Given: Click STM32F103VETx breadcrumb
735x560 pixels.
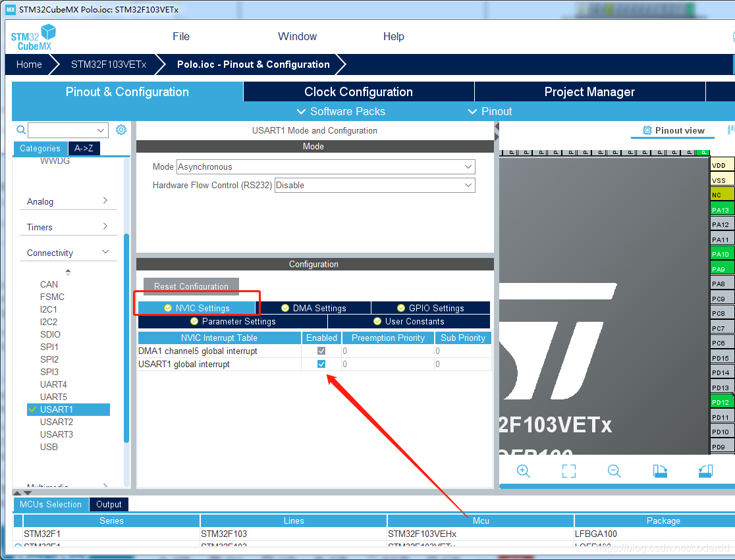Looking at the screenshot, I should [x=109, y=64].
